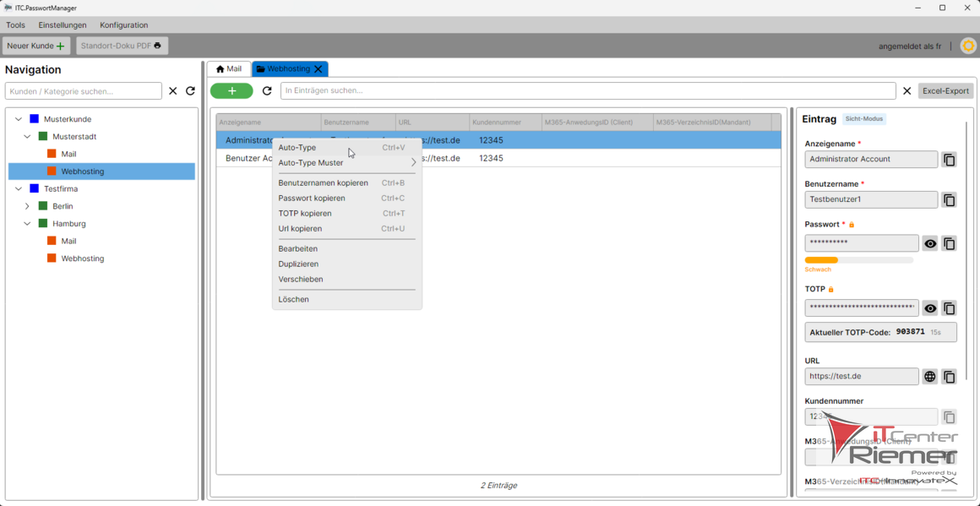The width and height of the screenshot is (980, 506).
Task: Collapse the Musterkunde tree node
Action: click(x=18, y=119)
